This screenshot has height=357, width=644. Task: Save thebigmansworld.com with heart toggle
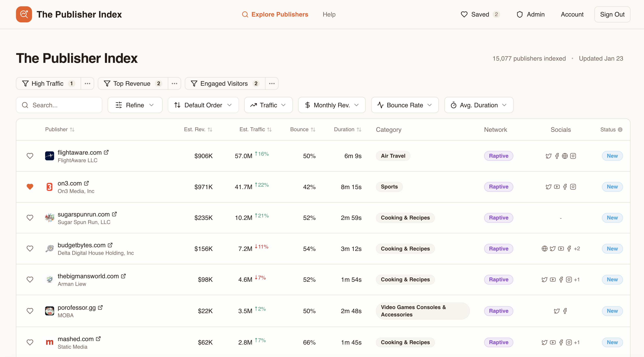(x=30, y=279)
